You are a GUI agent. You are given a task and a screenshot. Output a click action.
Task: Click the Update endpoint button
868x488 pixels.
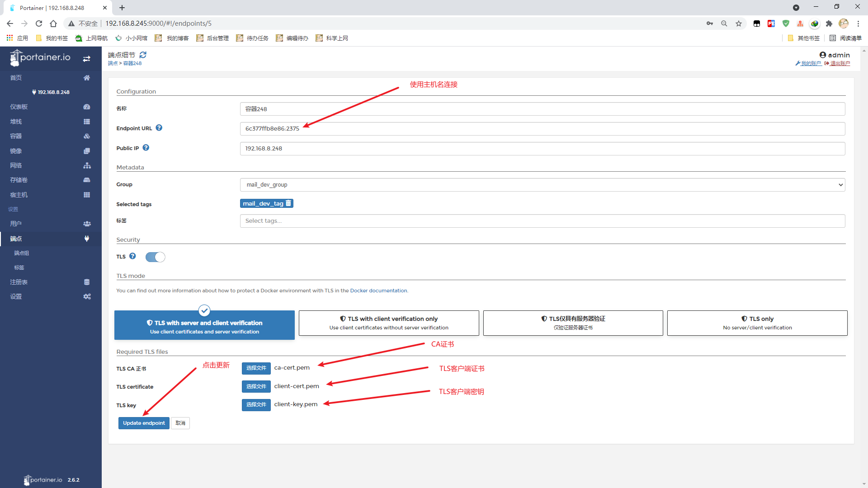click(144, 423)
